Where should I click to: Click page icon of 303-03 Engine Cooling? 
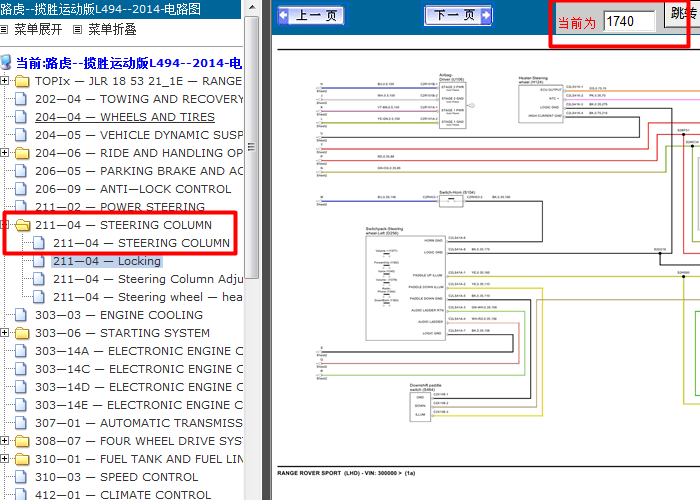point(21,315)
